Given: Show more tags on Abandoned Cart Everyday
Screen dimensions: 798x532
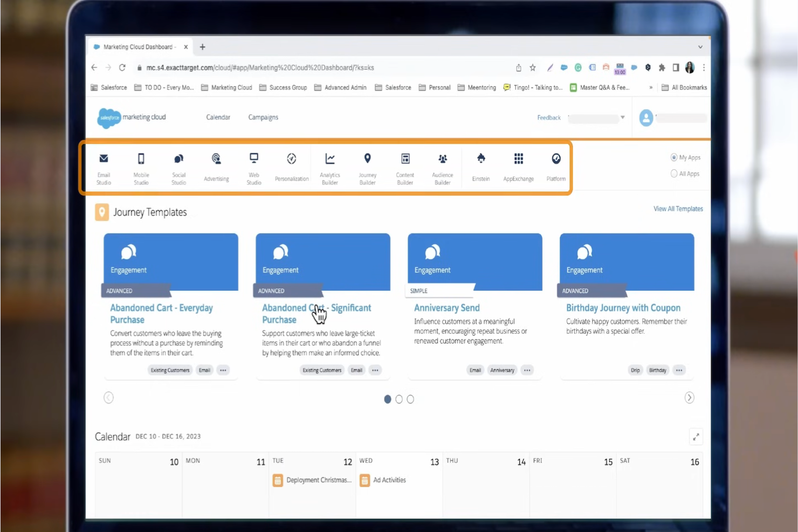Looking at the screenshot, I should click(223, 370).
